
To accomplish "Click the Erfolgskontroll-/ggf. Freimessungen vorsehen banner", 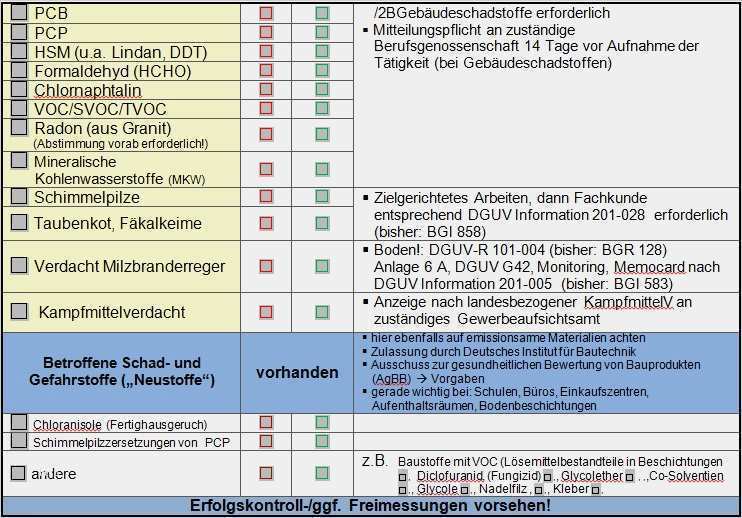I will (x=371, y=506).
